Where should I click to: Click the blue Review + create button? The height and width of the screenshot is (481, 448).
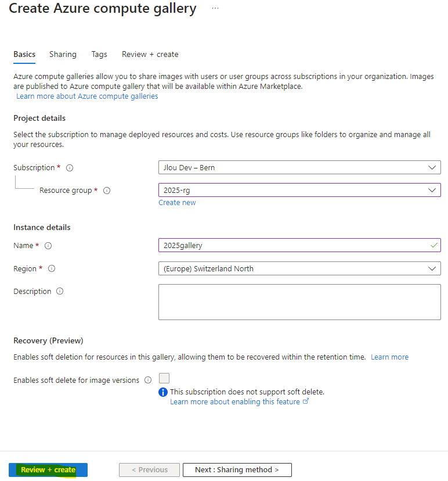(x=48, y=469)
